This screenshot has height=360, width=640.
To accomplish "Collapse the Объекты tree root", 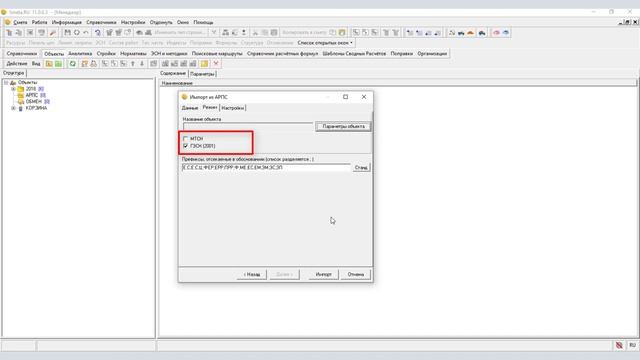I will tap(6, 82).
